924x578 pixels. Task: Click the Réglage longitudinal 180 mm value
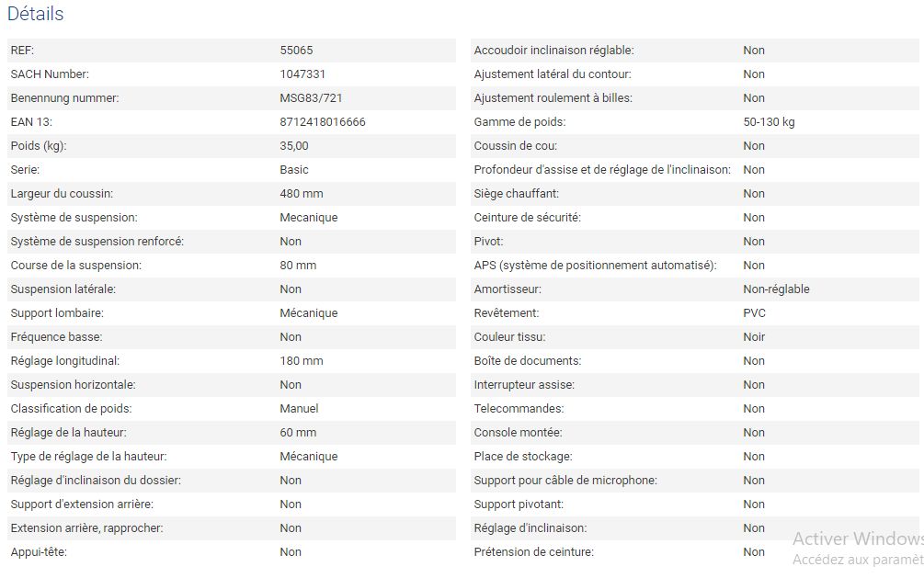coord(302,361)
